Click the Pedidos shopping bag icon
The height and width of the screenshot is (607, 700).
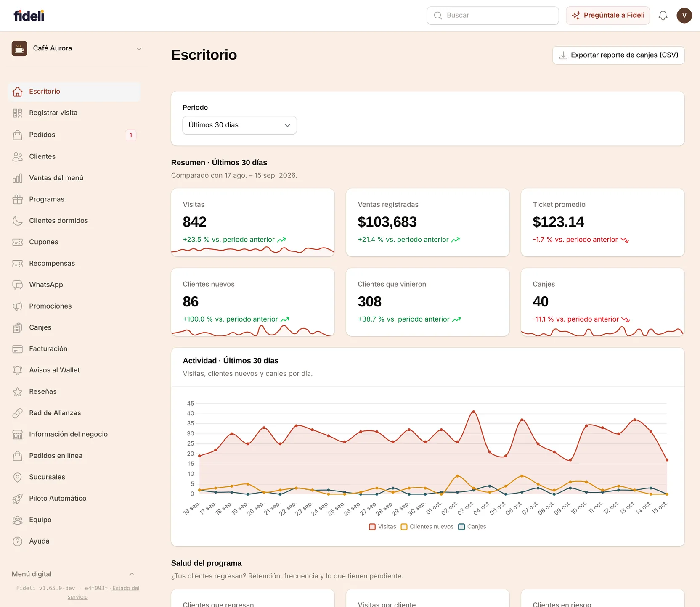[x=17, y=135]
